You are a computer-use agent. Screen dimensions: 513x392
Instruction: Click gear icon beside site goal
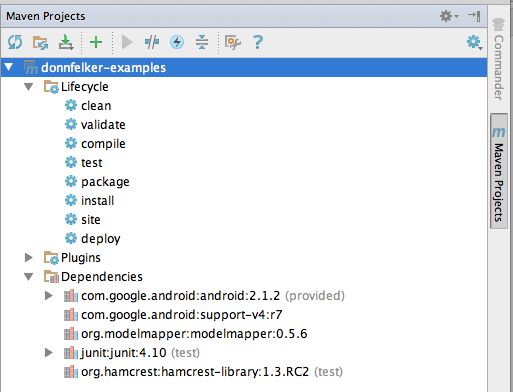point(71,219)
